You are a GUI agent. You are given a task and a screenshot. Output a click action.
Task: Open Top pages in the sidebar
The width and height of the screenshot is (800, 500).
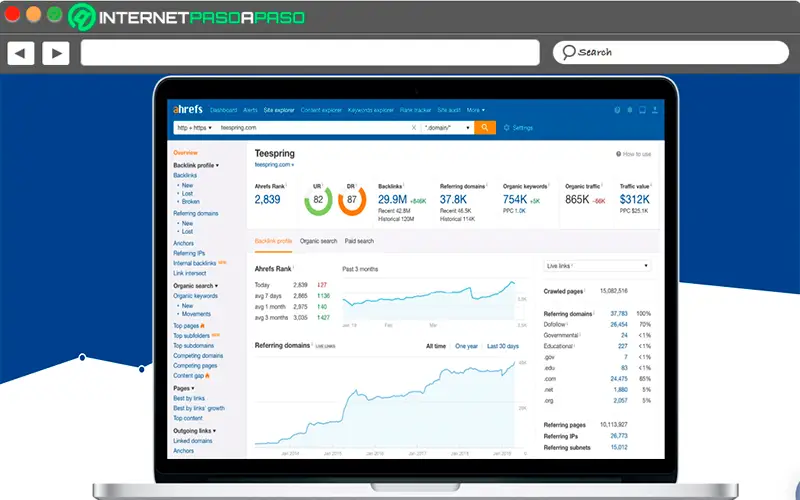click(x=186, y=326)
